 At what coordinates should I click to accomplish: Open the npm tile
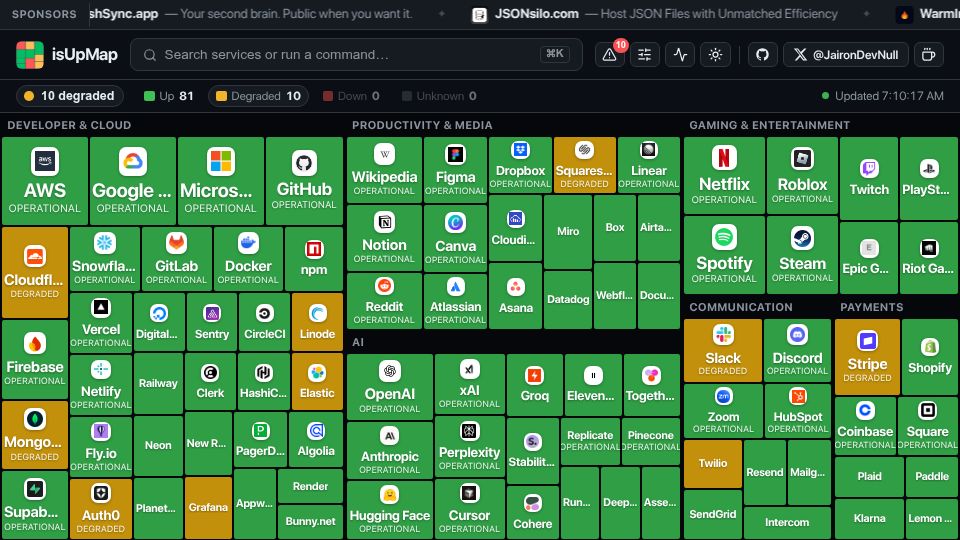314,259
